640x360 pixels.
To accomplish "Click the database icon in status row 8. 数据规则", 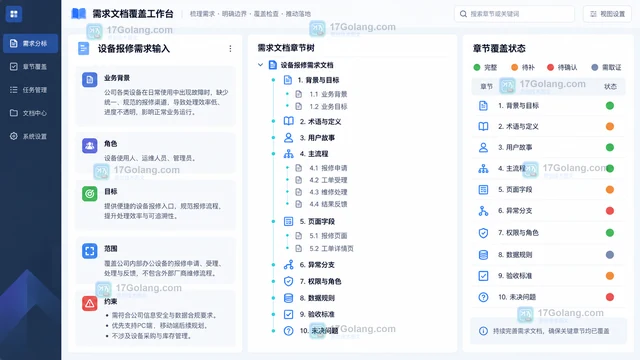I will click(483, 255).
